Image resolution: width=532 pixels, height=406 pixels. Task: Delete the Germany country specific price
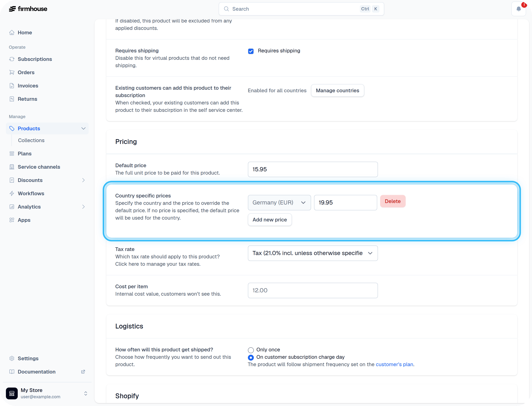(x=393, y=201)
